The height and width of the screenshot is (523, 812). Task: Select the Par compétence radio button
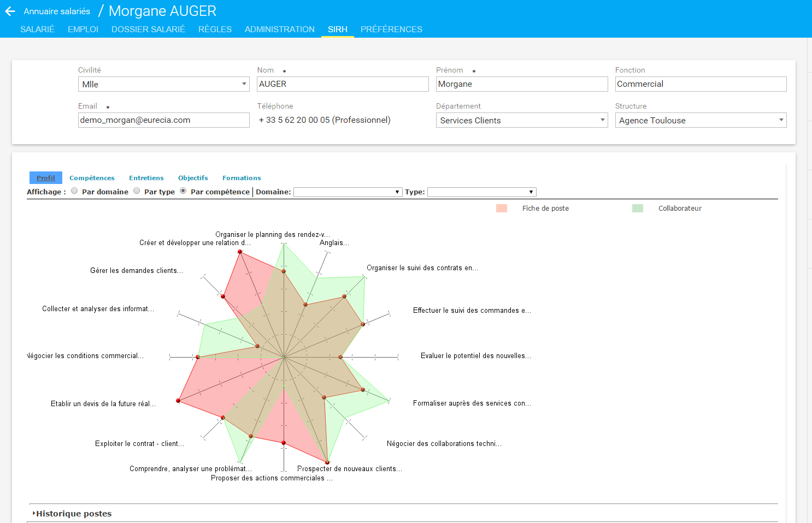(x=183, y=191)
